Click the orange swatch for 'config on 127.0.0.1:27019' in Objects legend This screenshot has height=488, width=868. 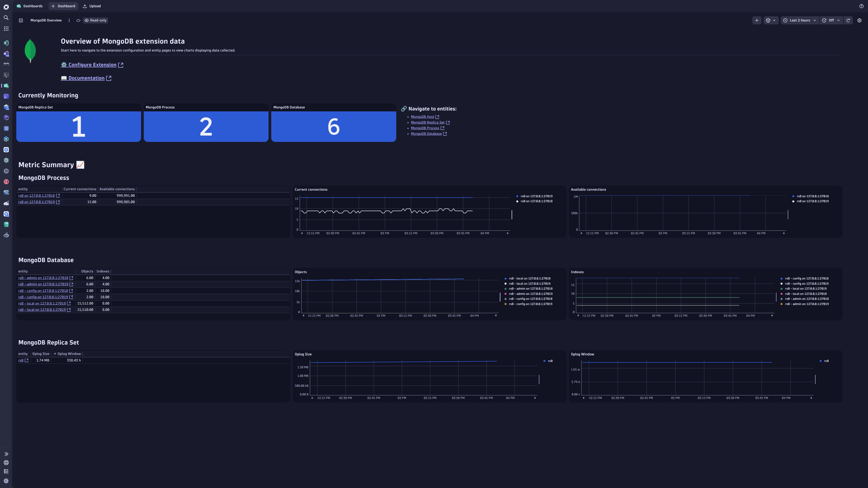click(x=505, y=304)
